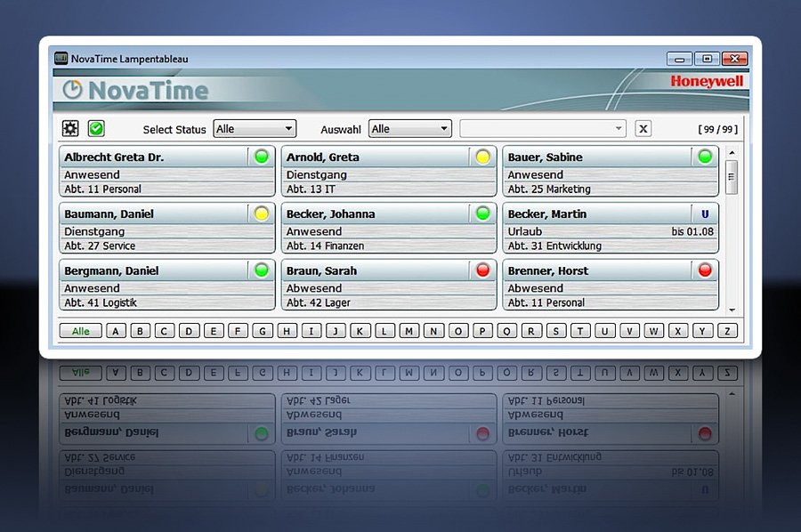Click 'bis 01.08' vacation end date
Screen dimensions: 801x532
click(x=692, y=231)
